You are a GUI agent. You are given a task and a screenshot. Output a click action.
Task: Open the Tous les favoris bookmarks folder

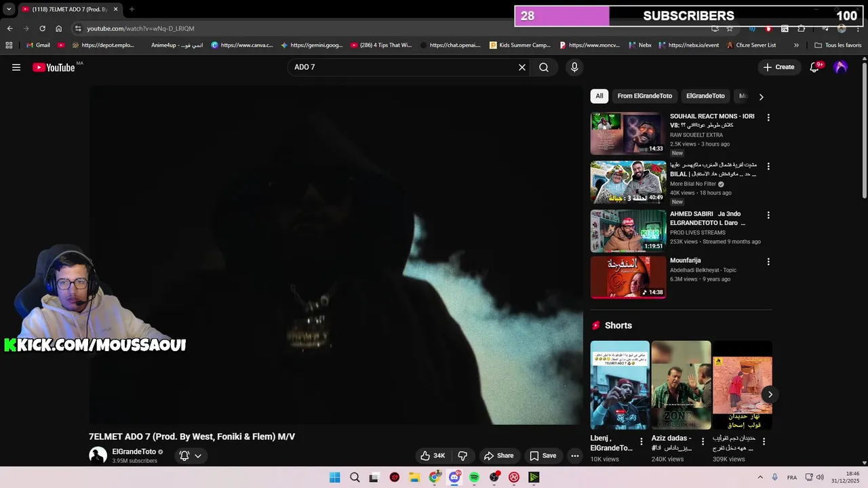(x=837, y=45)
